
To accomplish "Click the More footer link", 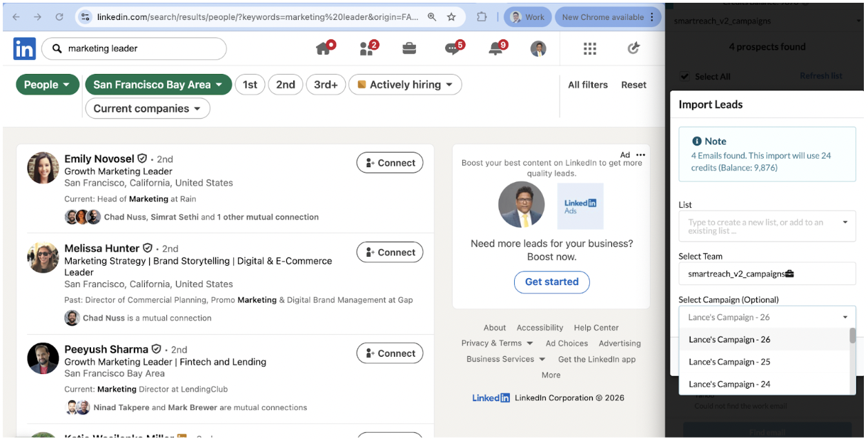I will coord(551,375).
